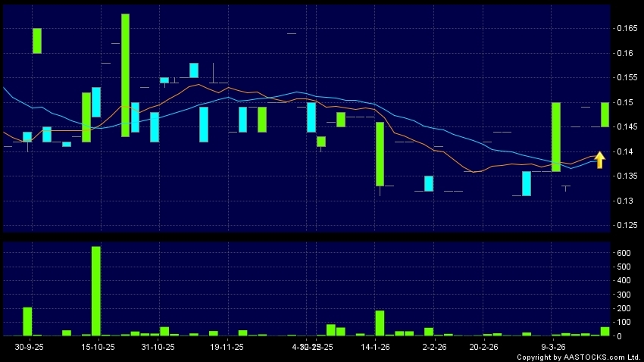Select the volume bar above 14-1-26
Screen dimensions: 644x362
pos(380,323)
